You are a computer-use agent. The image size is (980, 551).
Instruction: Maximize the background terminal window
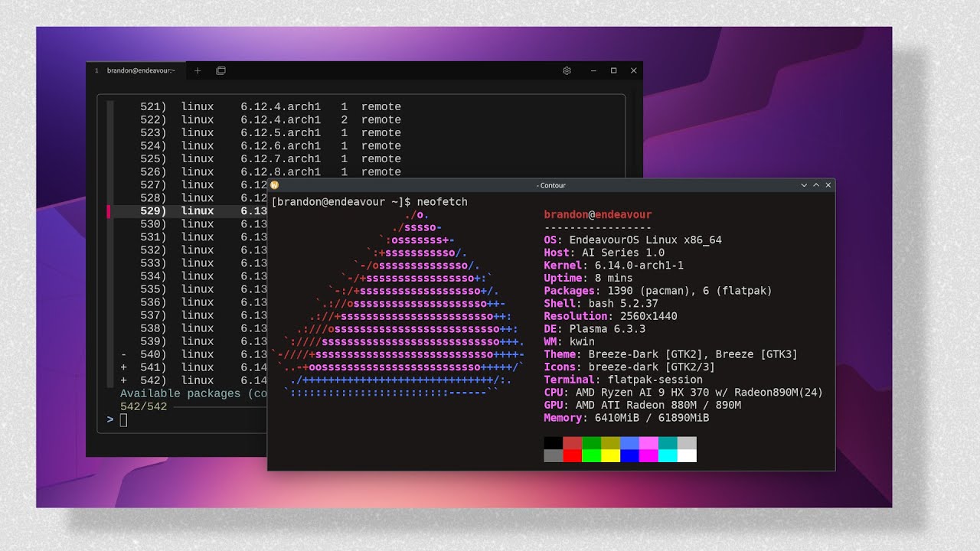613,70
